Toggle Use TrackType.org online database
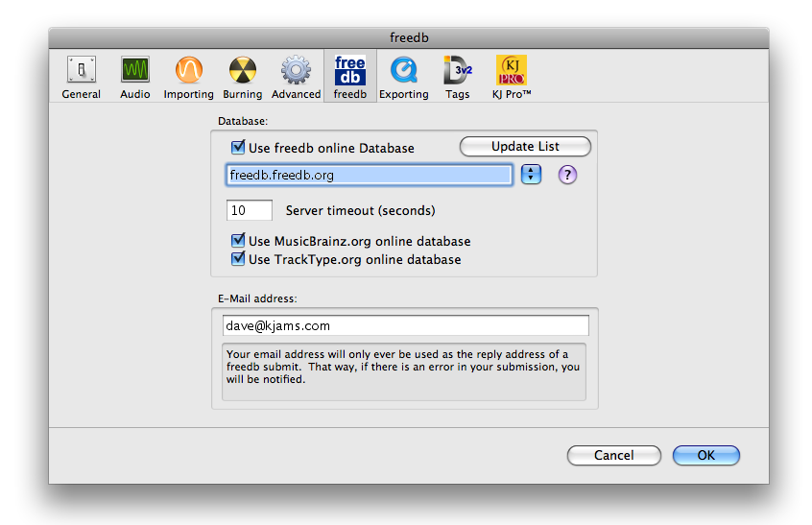Image resolution: width=812 pixels, height=525 pixels. (238, 259)
